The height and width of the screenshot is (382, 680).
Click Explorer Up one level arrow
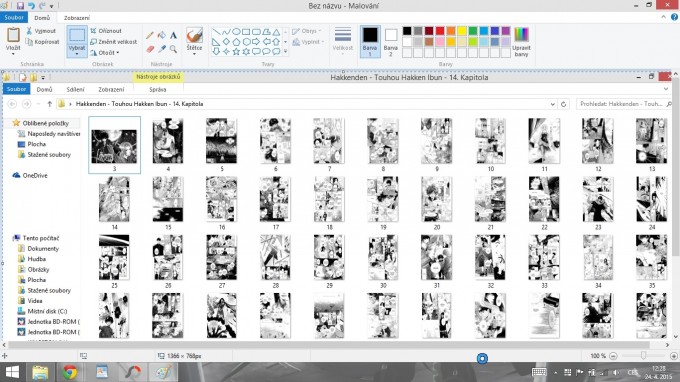pos(49,104)
